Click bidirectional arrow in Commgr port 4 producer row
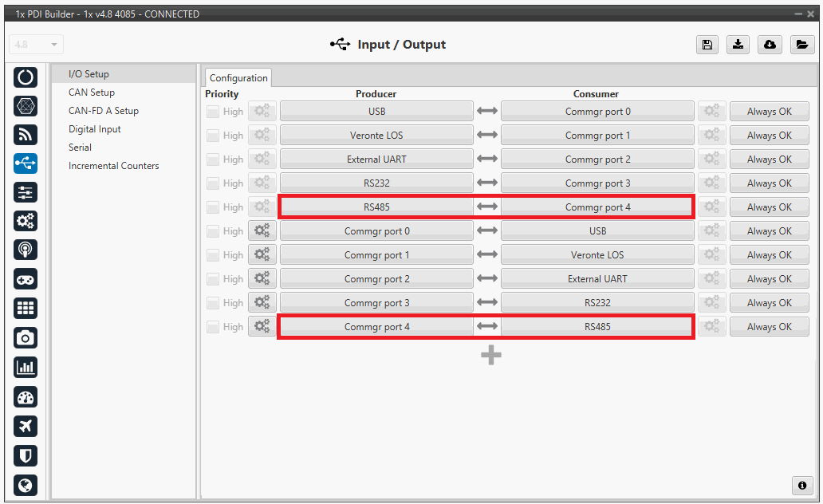This screenshot has height=504, width=823. click(x=487, y=326)
